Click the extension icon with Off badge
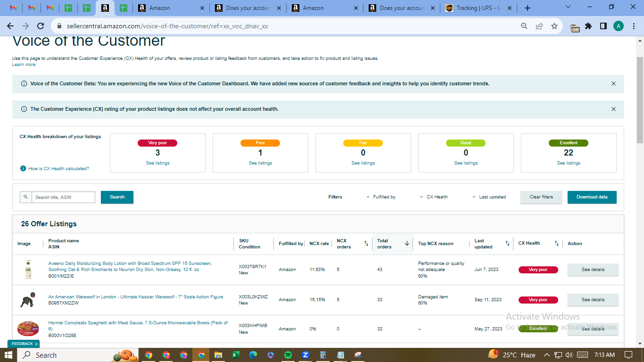Image resolution: width=644 pixels, height=362 pixels. tap(575, 27)
